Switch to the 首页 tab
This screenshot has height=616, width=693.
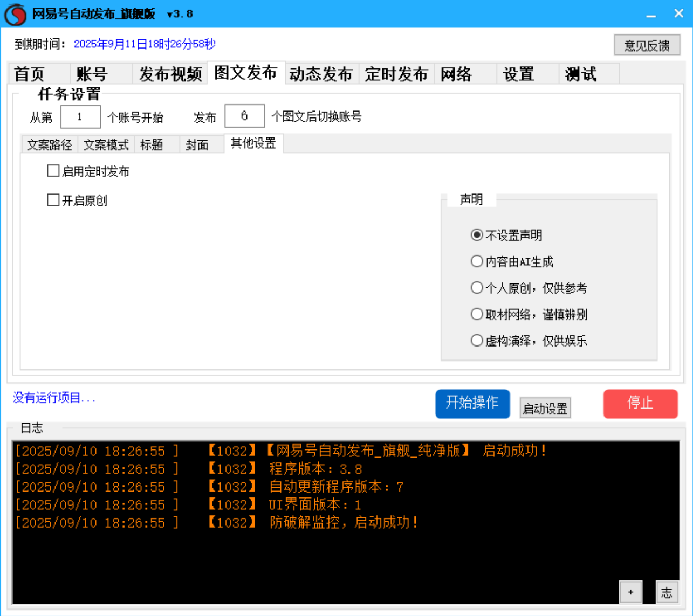29,74
